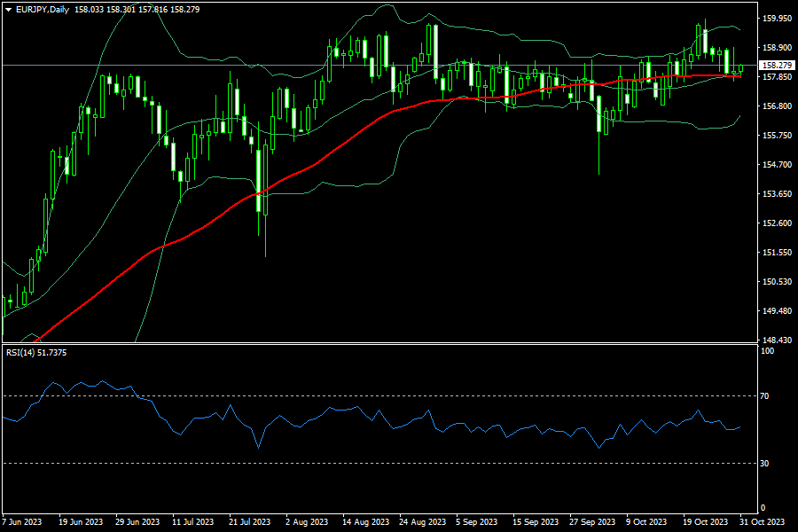798x532 pixels.
Task: Click the RSI scale value 70
Action: 764,395
